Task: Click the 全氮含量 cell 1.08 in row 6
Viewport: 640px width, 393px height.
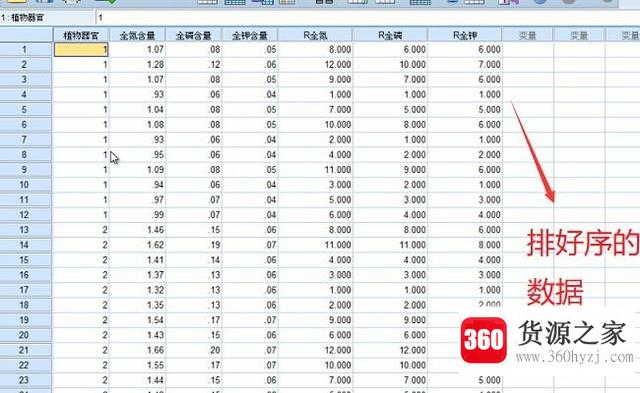Action: 137,124
